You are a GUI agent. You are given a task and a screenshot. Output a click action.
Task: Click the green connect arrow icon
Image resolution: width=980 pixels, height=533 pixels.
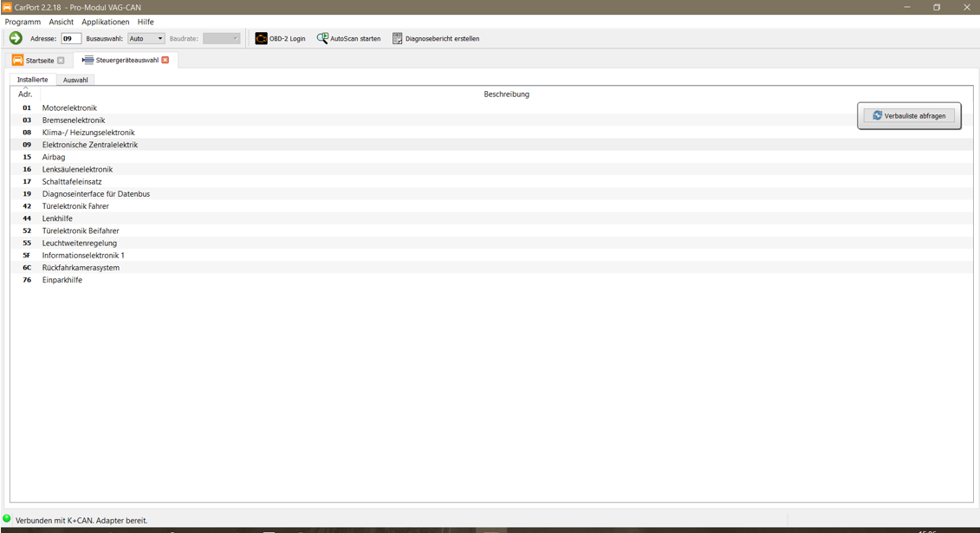pyautogui.click(x=16, y=38)
